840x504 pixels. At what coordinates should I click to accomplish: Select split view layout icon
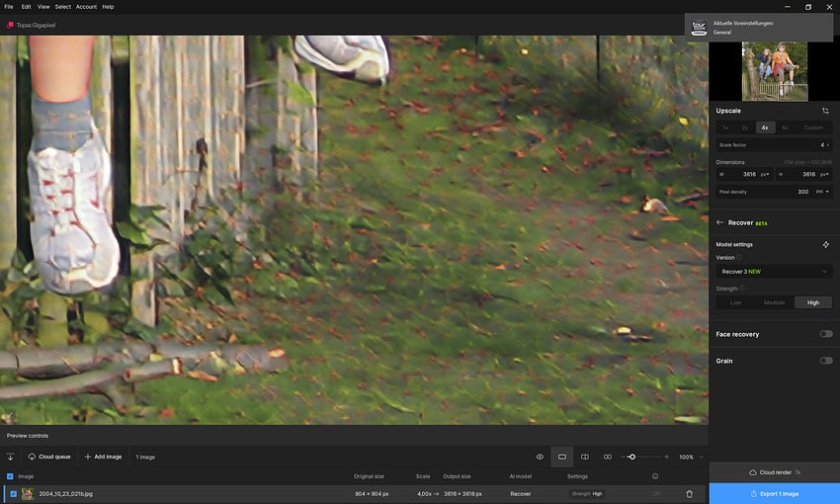585,457
